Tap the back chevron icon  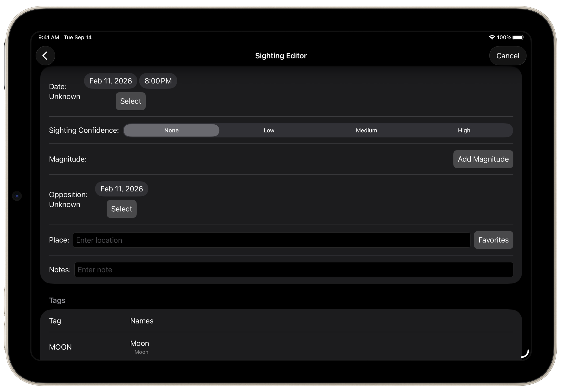pos(45,56)
